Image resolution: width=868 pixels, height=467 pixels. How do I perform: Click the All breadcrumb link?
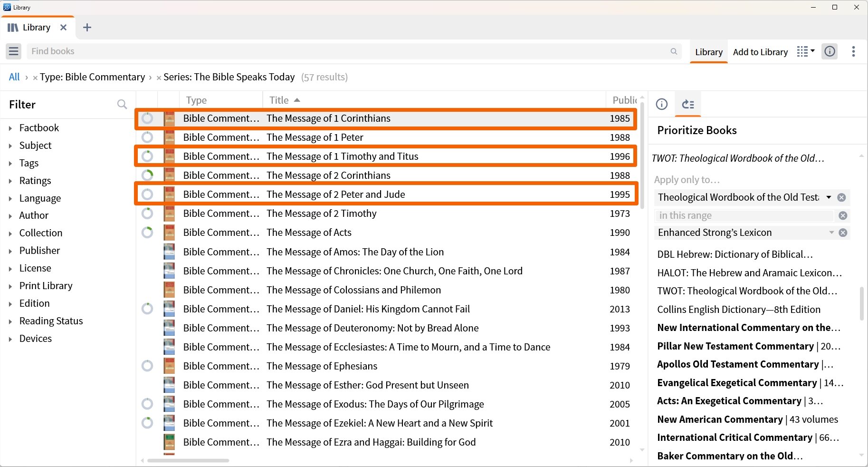click(14, 77)
